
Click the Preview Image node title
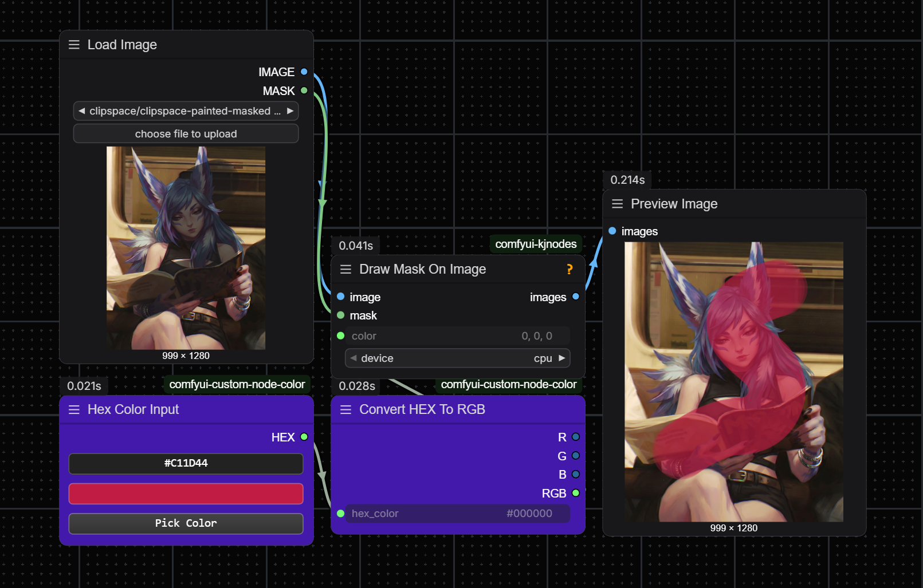point(674,204)
